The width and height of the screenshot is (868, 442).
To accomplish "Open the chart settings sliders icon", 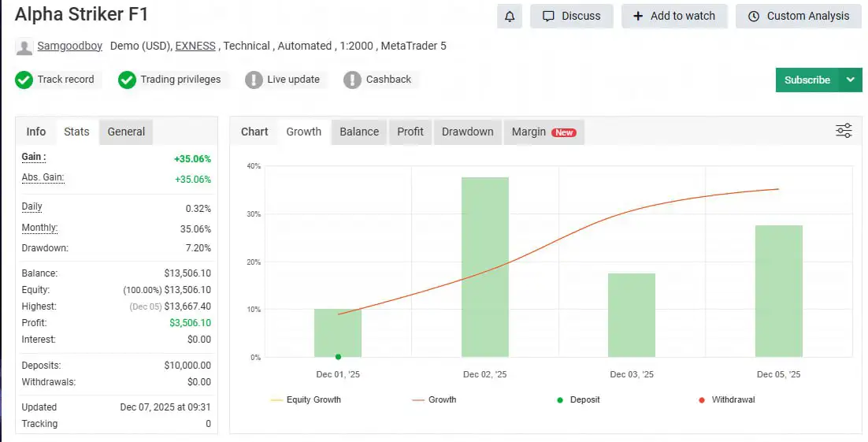I will (x=844, y=131).
